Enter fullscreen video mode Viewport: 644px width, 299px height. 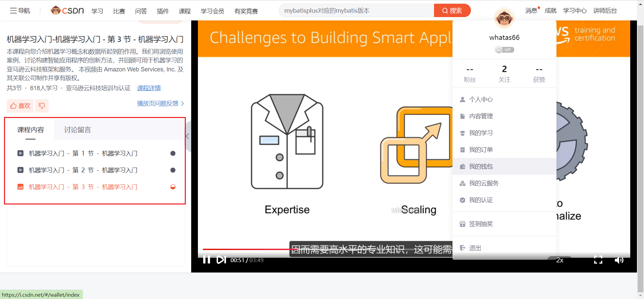[x=598, y=260]
